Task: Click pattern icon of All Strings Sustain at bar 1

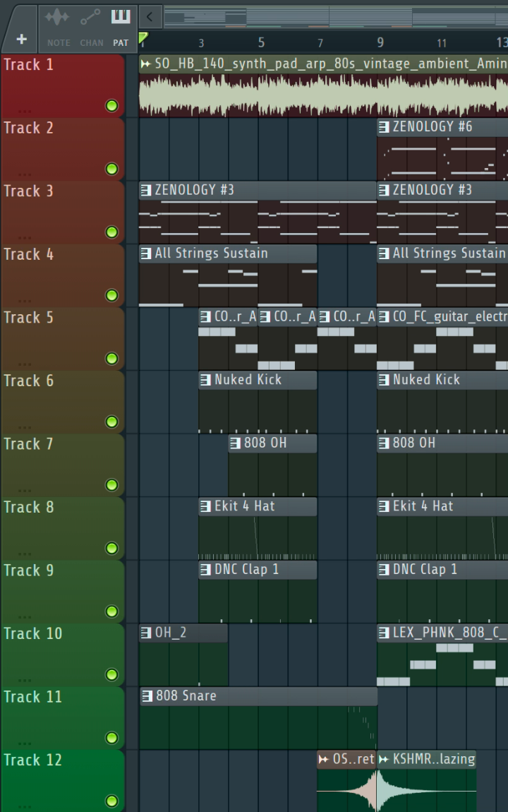Action: click(x=146, y=253)
